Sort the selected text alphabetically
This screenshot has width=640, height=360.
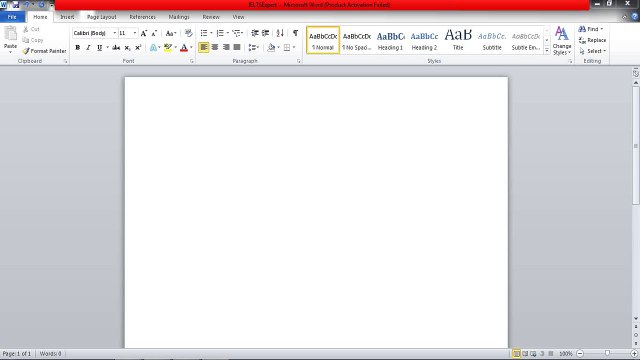click(x=280, y=33)
